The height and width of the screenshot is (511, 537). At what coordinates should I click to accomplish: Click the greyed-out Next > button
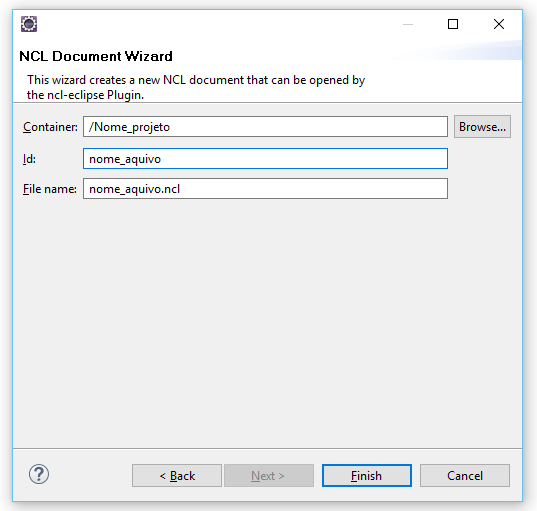269,475
